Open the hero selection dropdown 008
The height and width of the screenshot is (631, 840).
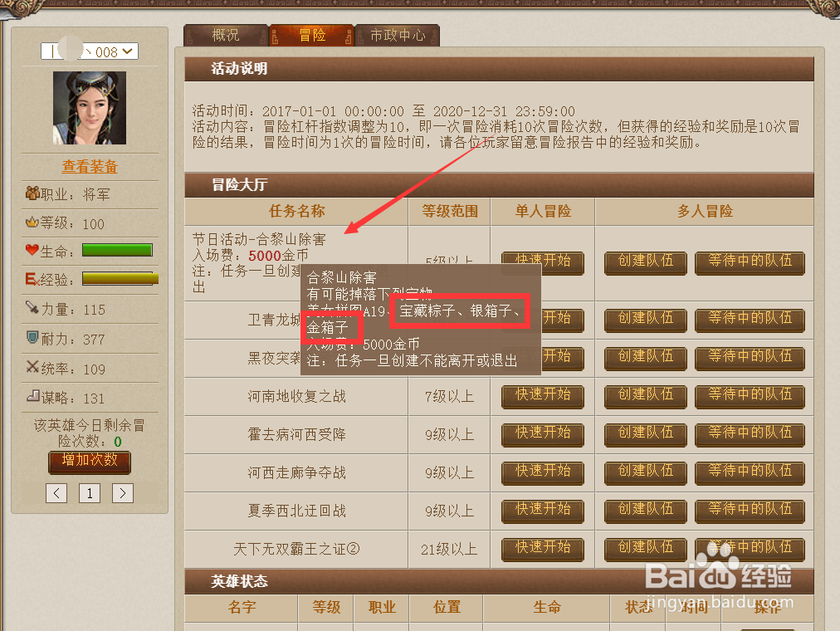click(90, 51)
